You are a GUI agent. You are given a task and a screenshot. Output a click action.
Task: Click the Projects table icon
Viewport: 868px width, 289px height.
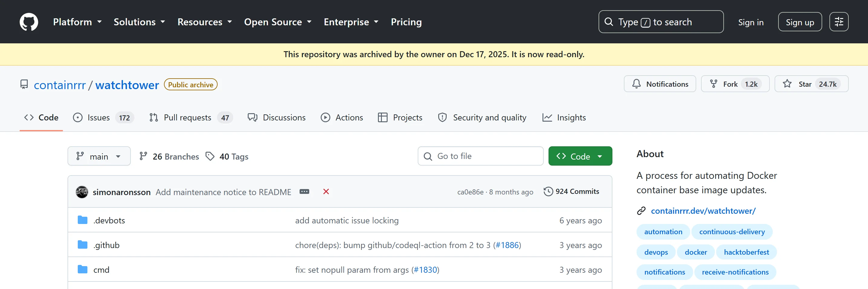[382, 117]
